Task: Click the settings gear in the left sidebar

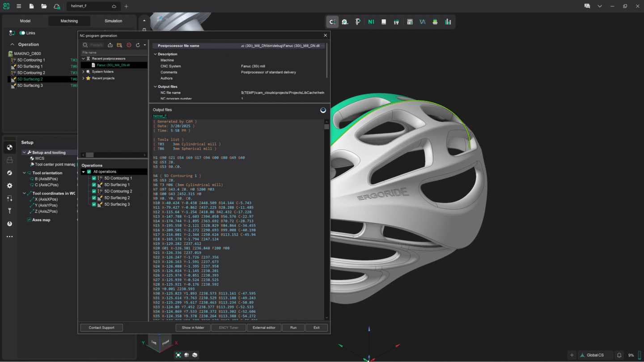Action: [x=10, y=185]
